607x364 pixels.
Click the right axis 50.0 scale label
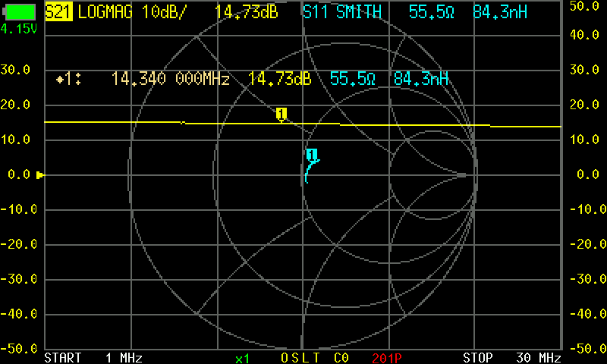coord(584,6)
